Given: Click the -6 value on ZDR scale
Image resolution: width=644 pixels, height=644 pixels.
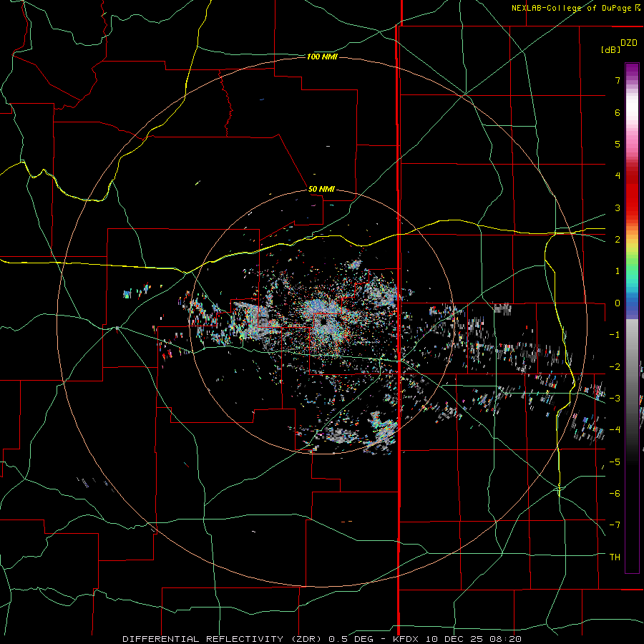Looking at the screenshot, I should point(615,494).
